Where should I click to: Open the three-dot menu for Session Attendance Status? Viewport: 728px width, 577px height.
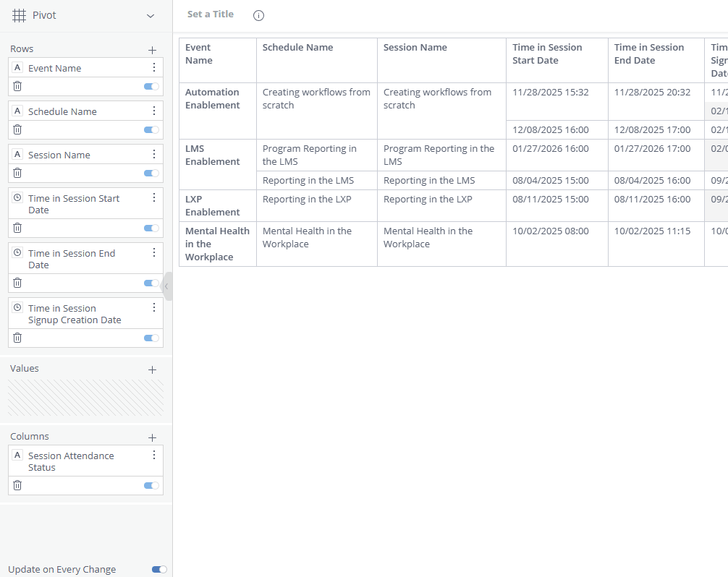[153, 455]
